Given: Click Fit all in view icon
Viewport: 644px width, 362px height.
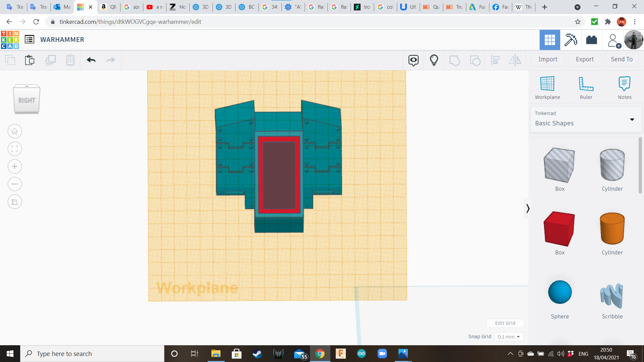Looking at the screenshot, I should tap(15, 149).
